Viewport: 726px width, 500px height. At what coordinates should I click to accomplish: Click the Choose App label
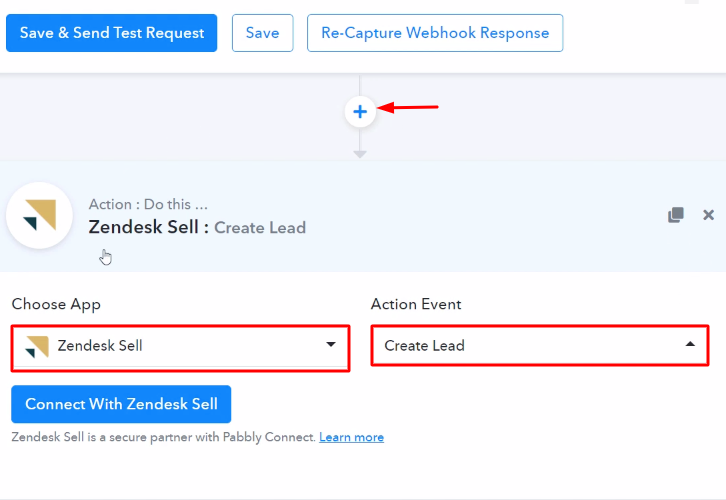[56, 304]
